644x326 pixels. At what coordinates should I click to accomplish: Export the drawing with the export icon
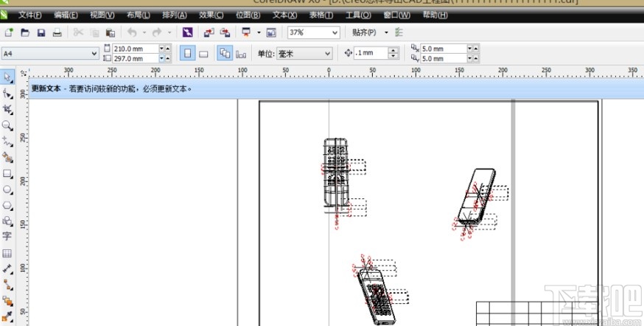pos(225,32)
